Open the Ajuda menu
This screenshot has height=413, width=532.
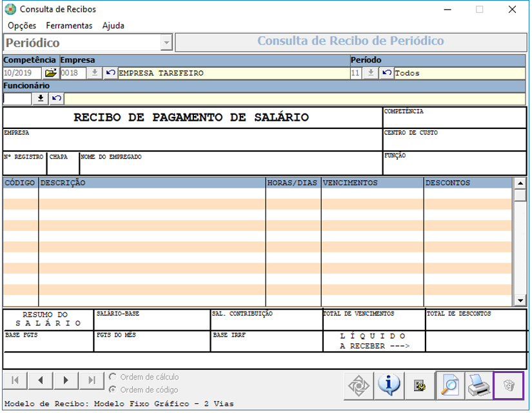click(x=113, y=26)
